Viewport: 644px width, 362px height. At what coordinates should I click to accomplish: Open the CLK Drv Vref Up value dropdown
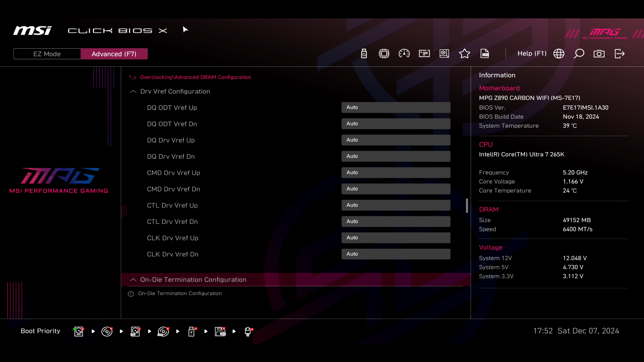click(x=396, y=238)
